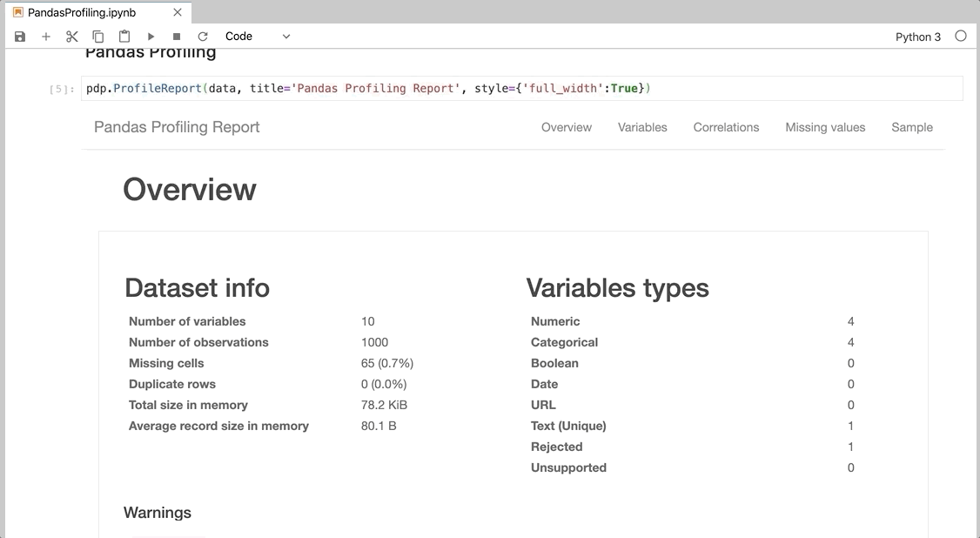The image size is (980, 538).
Task: Click the Pandas Profiling Report brand title
Action: pos(177,127)
